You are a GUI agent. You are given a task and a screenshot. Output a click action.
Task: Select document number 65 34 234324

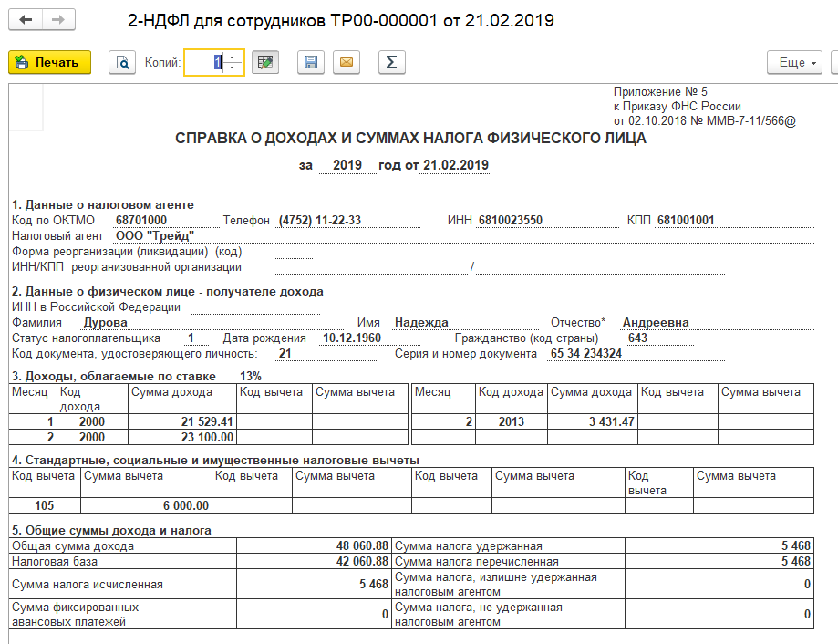point(586,354)
